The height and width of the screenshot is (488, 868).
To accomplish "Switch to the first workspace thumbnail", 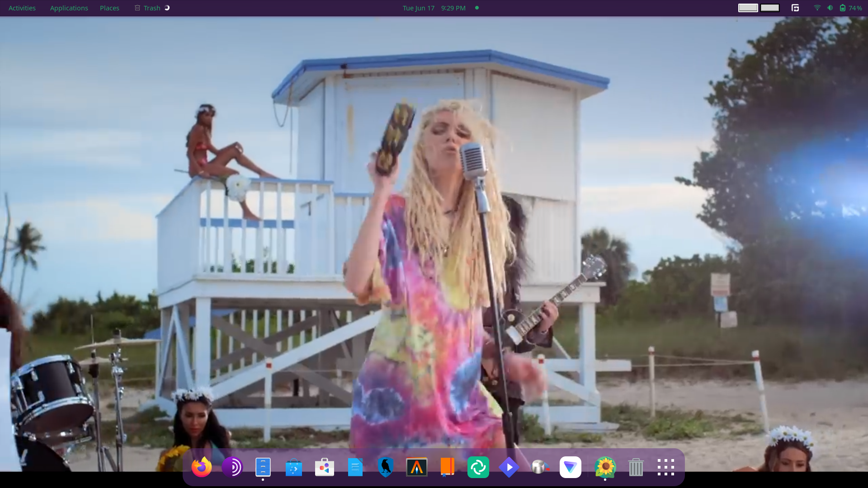I will 748,8.
